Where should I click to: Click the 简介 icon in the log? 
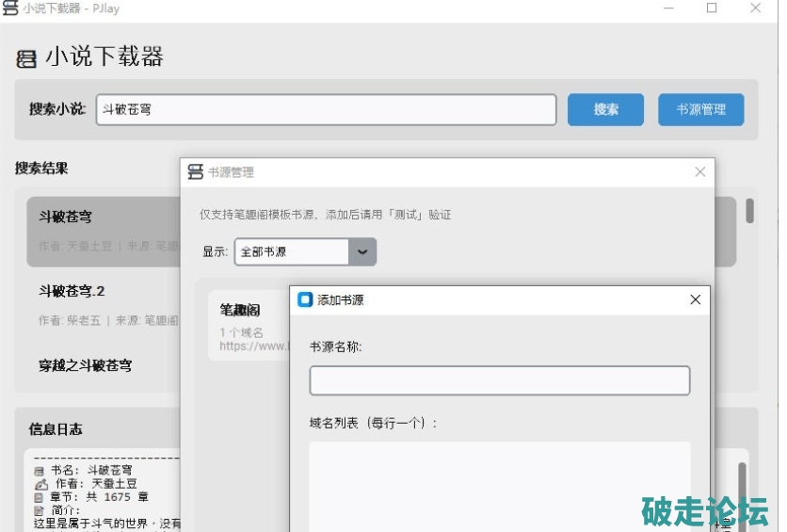click(x=39, y=511)
